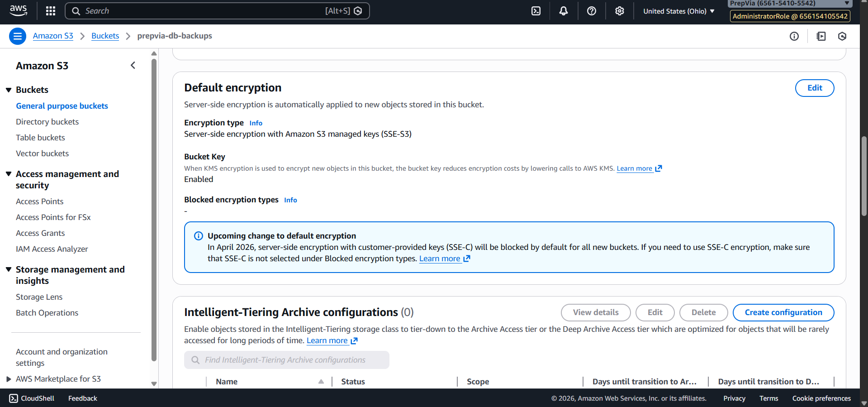Open Learn more in the Upcoming change notice
The width and height of the screenshot is (868, 407).
tap(439, 259)
